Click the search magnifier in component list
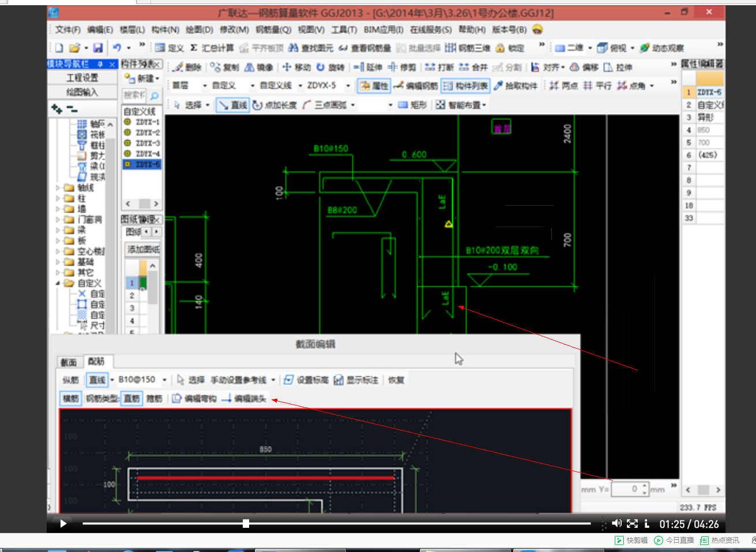This screenshot has height=552, width=756. 155,96
